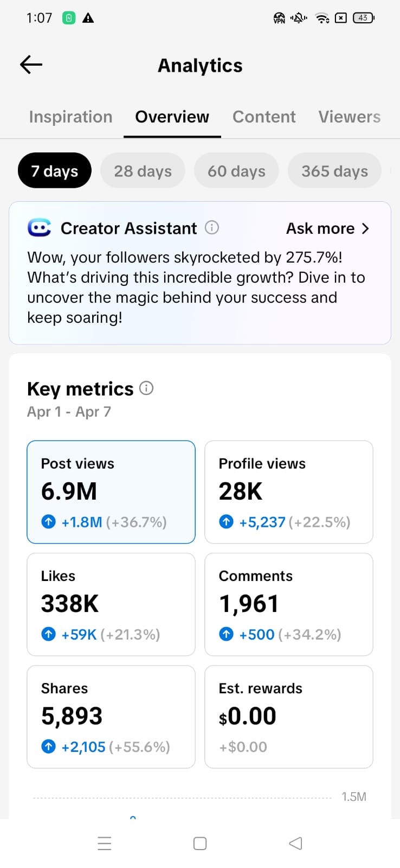The width and height of the screenshot is (400, 868).
Task: Select the 7 days range pill
Action: [x=55, y=171]
